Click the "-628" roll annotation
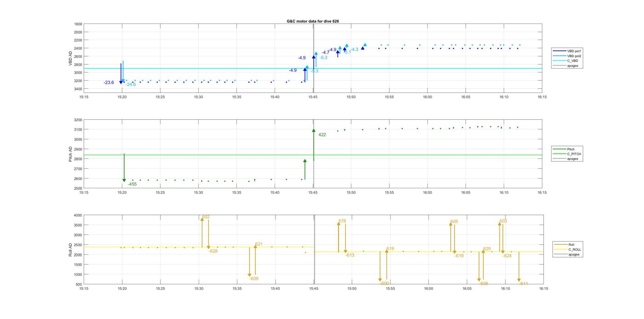 (x=213, y=251)
